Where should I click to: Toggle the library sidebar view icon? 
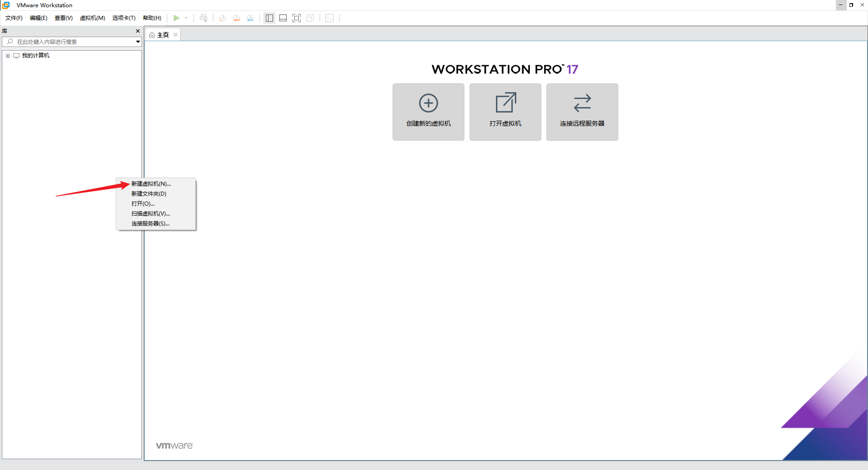[269, 18]
